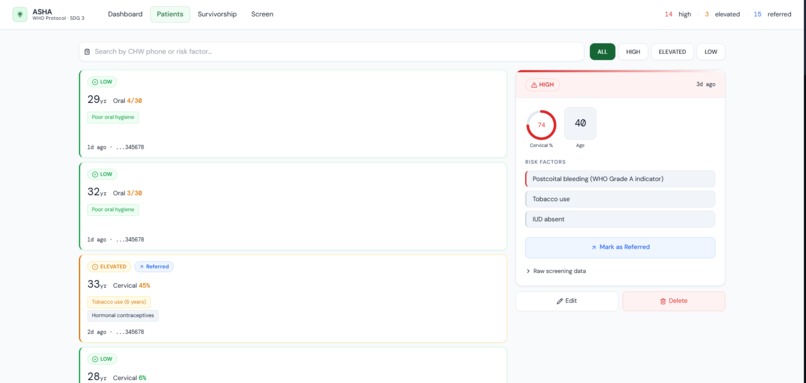
Task: Click the Age 40 box
Action: pyautogui.click(x=580, y=123)
